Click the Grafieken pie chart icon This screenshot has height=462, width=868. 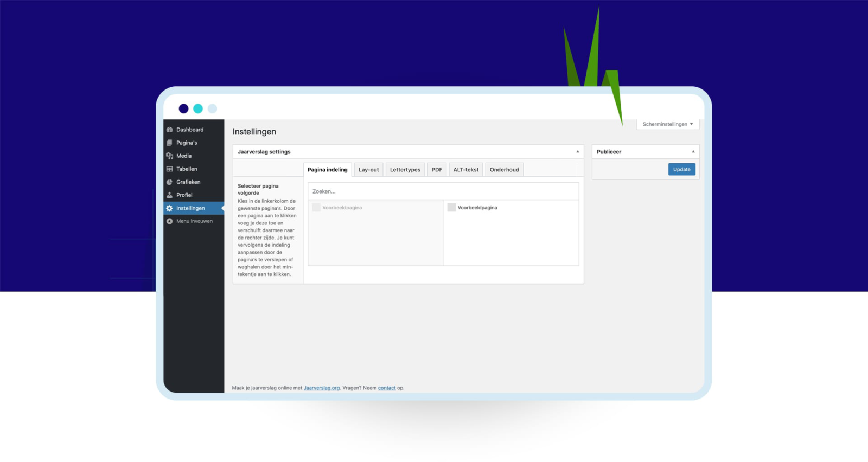[170, 182]
